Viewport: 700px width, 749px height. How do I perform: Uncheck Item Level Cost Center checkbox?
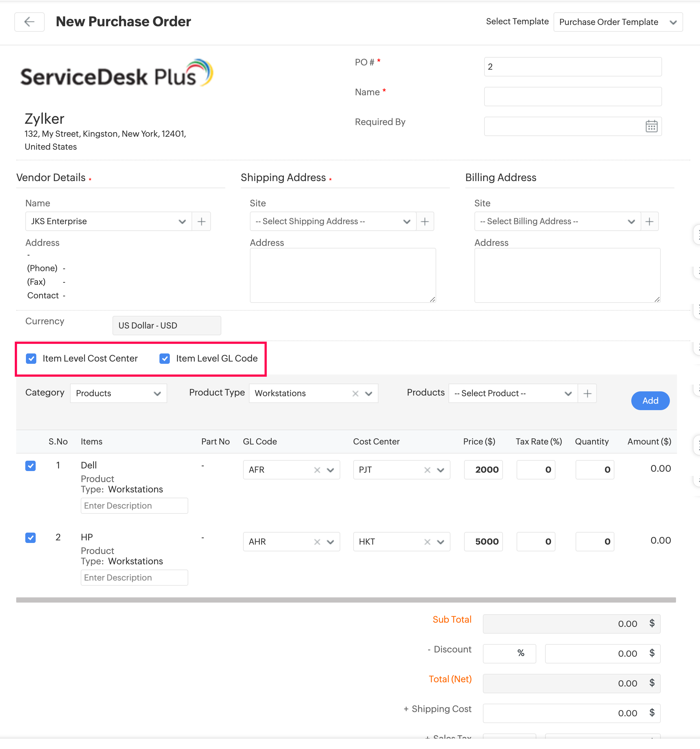(31, 359)
